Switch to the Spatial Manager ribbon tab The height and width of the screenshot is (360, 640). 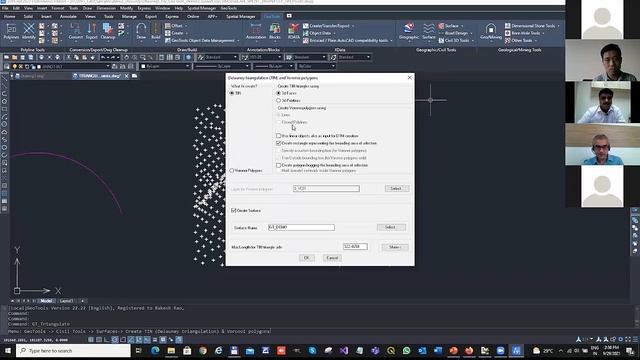click(x=240, y=16)
